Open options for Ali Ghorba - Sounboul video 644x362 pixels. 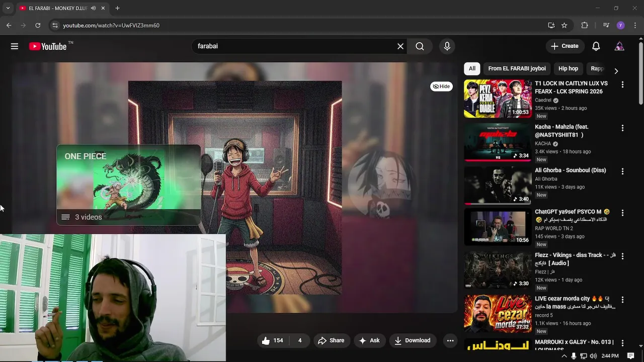[x=622, y=171]
